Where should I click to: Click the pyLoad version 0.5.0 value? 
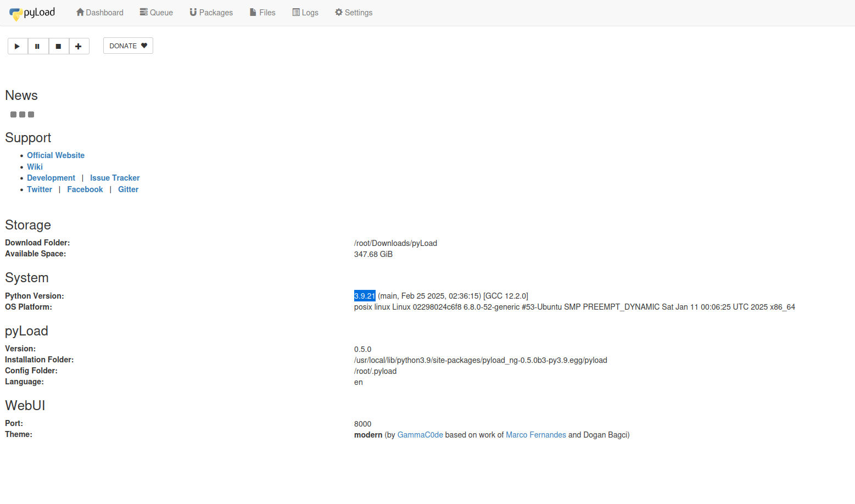[362, 349]
